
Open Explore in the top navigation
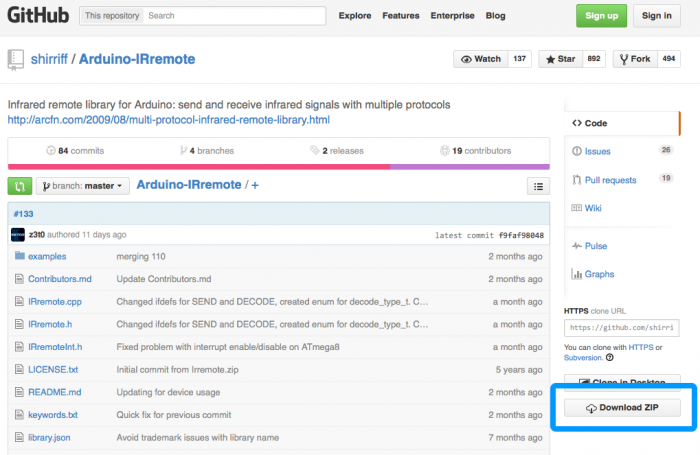355,16
